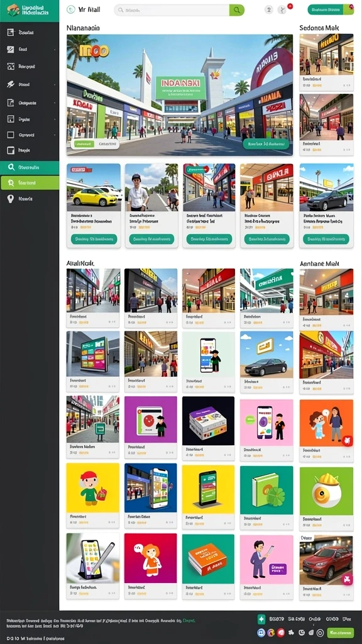Viewport: 362px width, 644px height.
Task: Open the first item in the sidebar menu
Action: coord(30,32)
